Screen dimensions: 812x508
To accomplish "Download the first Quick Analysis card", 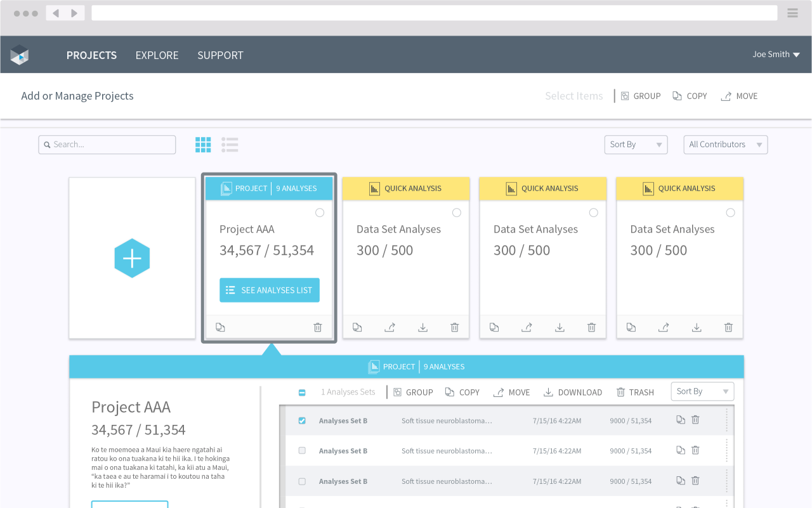I will [423, 327].
